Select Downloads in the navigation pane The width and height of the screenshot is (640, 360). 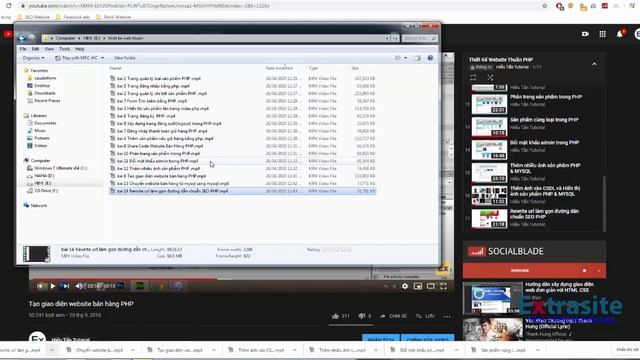pos(44,93)
